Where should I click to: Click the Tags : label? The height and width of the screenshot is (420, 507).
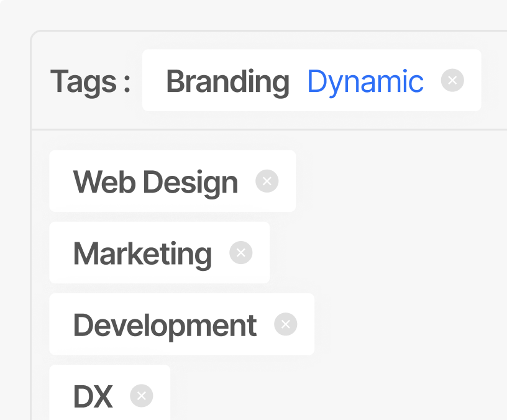(90, 81)
